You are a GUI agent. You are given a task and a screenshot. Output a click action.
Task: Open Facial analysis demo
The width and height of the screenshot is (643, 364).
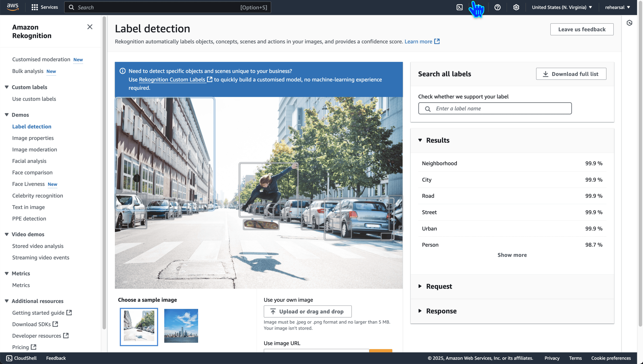(29, 161)
